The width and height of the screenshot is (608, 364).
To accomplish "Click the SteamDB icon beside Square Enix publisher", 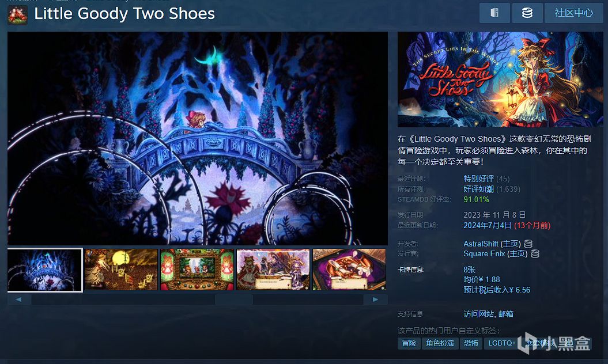I will (535, 254).
